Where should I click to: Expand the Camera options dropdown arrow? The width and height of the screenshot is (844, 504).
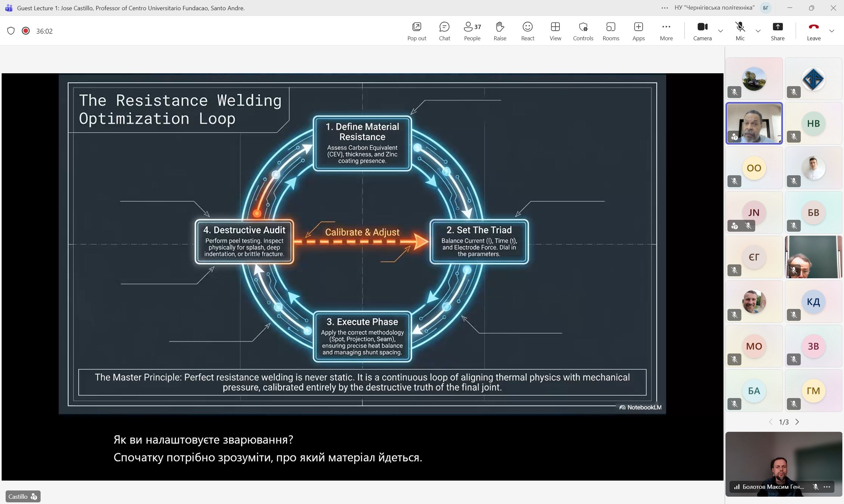coord(720,31)
